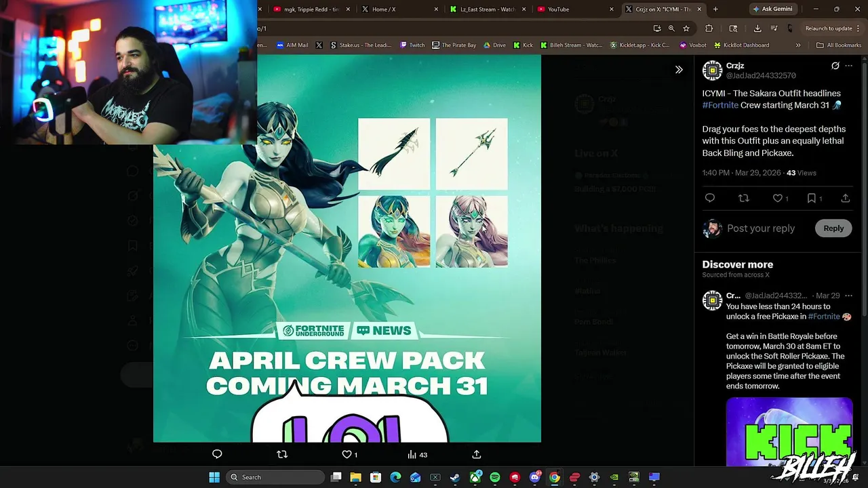
Task: Open Microsoft Store from taskbar
Action: (x=376, y=477)
